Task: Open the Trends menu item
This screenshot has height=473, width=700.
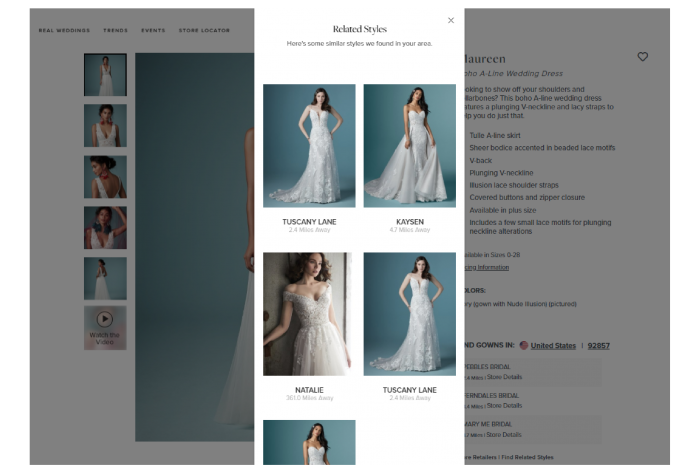Action: point(115,30)
